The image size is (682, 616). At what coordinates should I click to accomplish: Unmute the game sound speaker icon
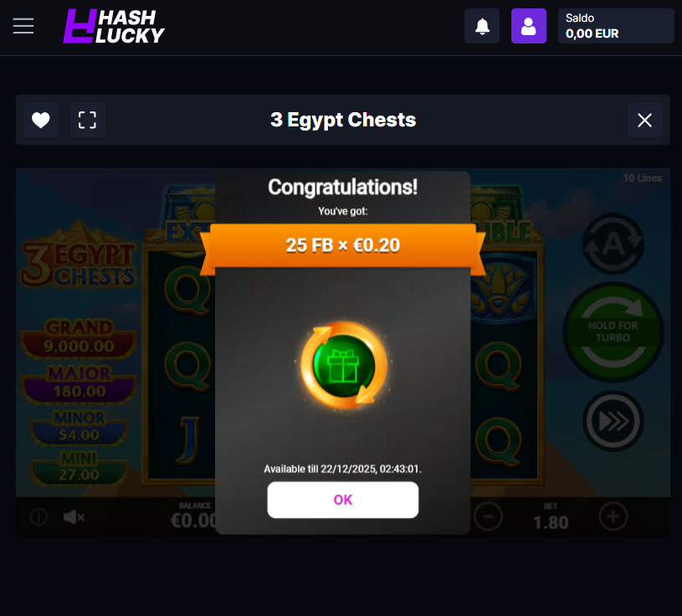74,516
